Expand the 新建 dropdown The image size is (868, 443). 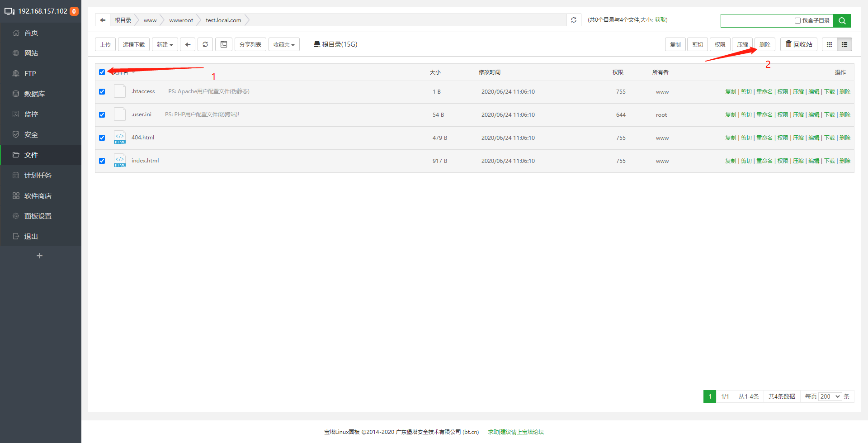pyautogui.click(x=165, y=44)
